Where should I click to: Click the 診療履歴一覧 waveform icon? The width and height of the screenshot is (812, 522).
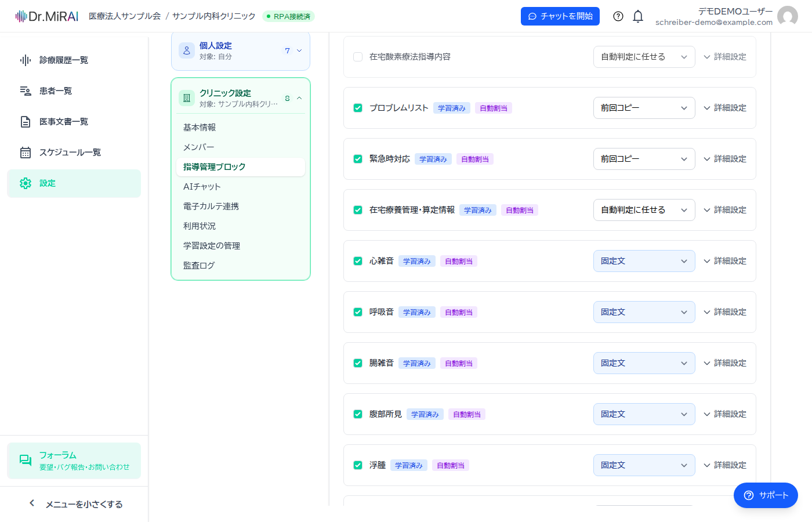tap(26, 60)
